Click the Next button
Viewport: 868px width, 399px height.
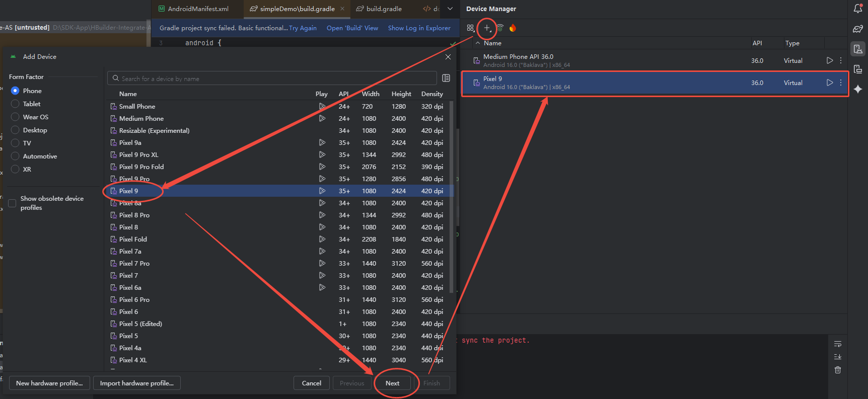pyautogui.click(x=392, y=383)
